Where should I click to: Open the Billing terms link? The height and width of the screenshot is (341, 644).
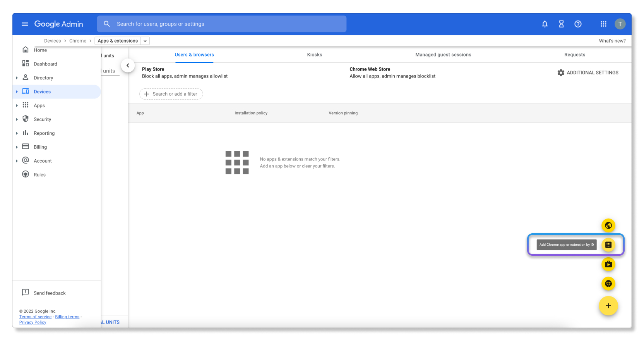pos(67,317)
